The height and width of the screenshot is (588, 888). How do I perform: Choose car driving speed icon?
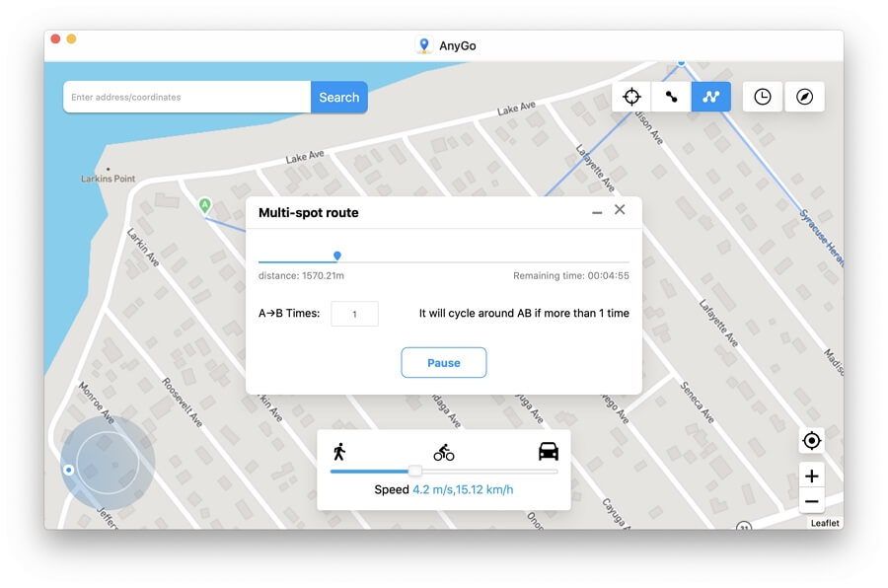click(548, 452)
